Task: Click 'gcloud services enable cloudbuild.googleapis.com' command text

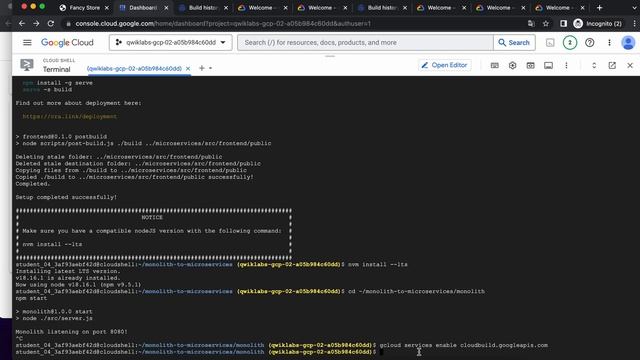Action: click(464, 345)
